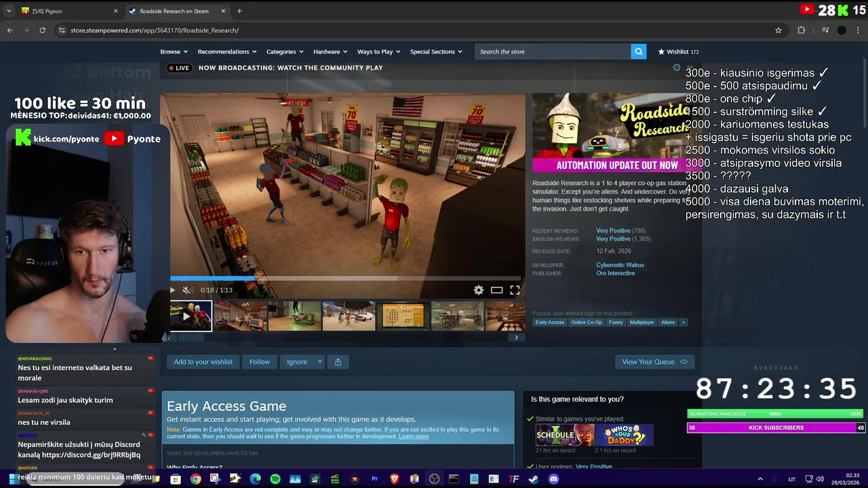Expand the Special Sections menu
This screenshot has width=868, height=488.
coord(436,52)
